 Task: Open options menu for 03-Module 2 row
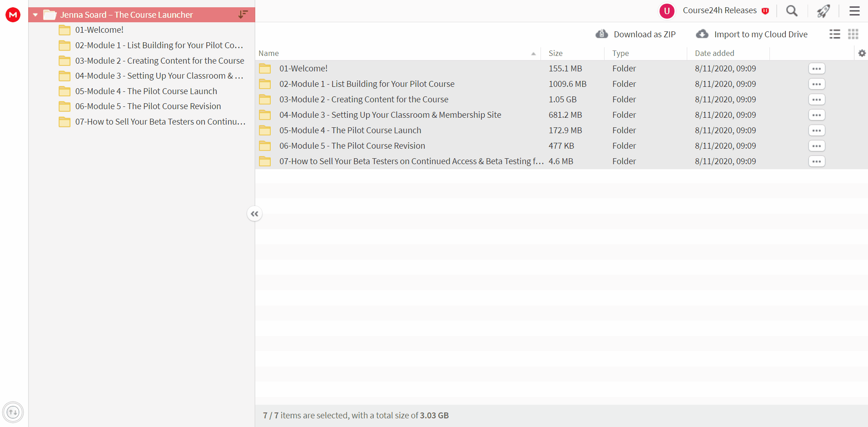coord(817,100)
